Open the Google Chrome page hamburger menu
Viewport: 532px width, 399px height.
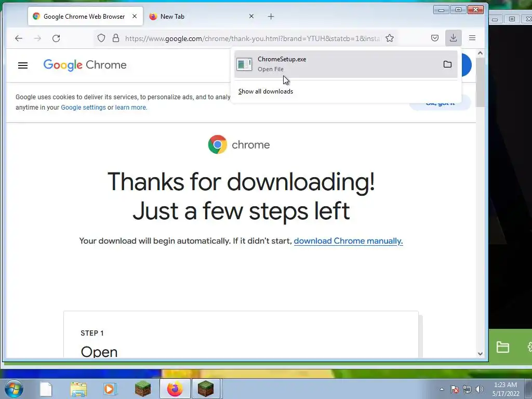23,65
